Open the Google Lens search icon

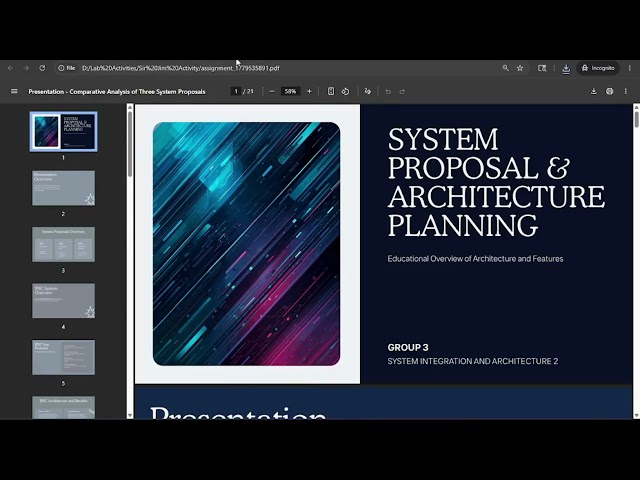coord(542,68)
